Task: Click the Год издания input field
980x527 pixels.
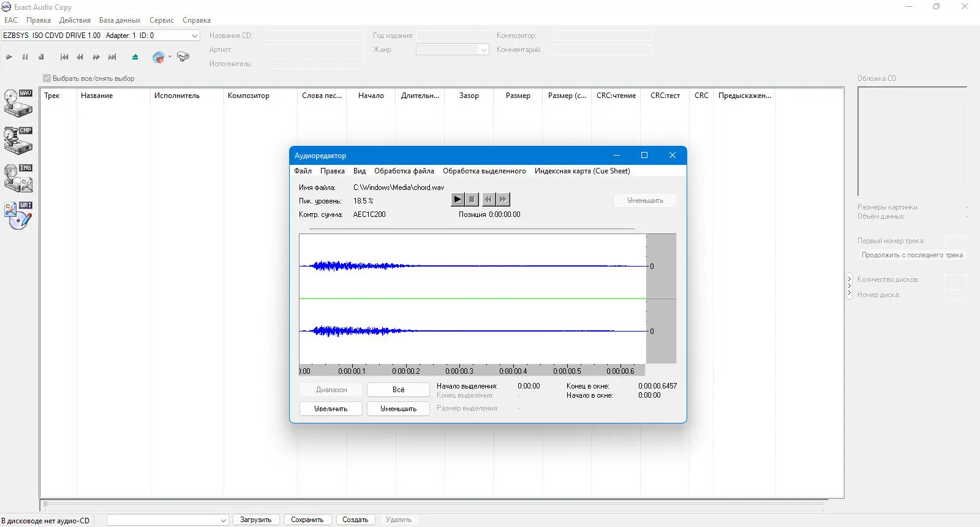Action: (453, 36)
